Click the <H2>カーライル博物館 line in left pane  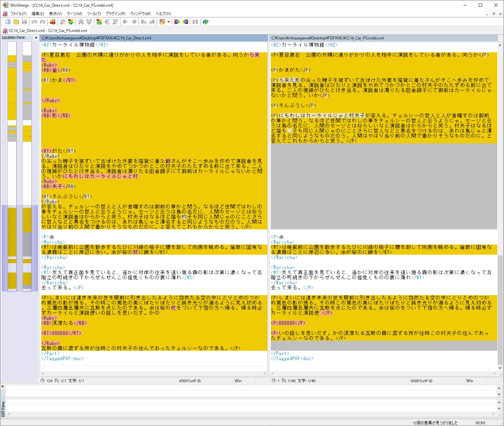click(75, 45)
